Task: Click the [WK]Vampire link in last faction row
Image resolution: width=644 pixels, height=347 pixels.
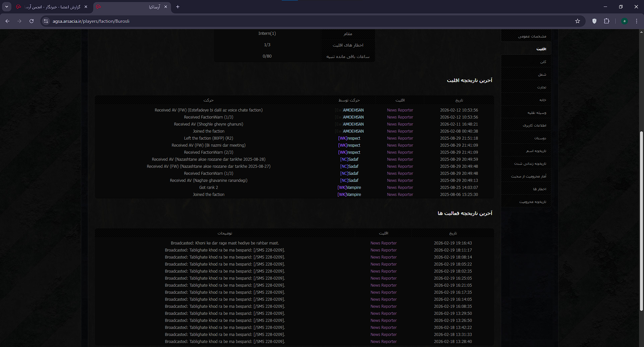Action: pos(349,195)
